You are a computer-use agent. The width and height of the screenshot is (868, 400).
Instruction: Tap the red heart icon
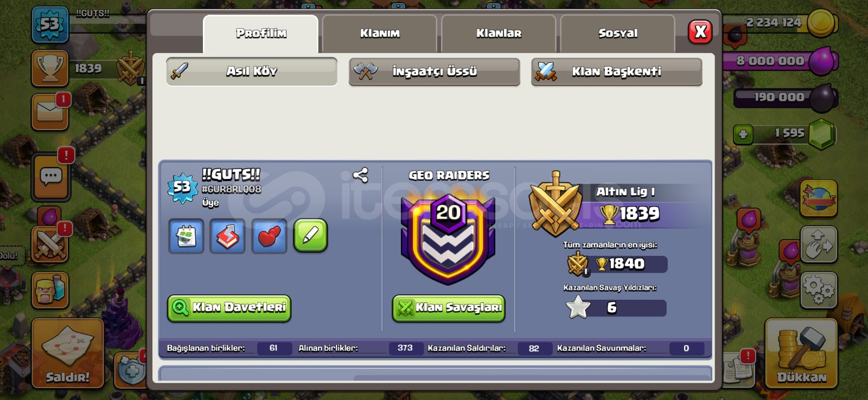pyautogui.click(x=269, y=236)
